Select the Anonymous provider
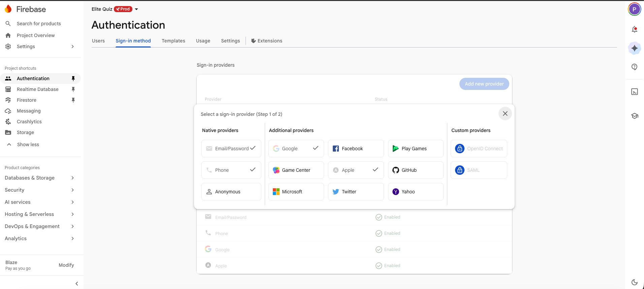The image size is (644, 289). [x=231, y=192]
